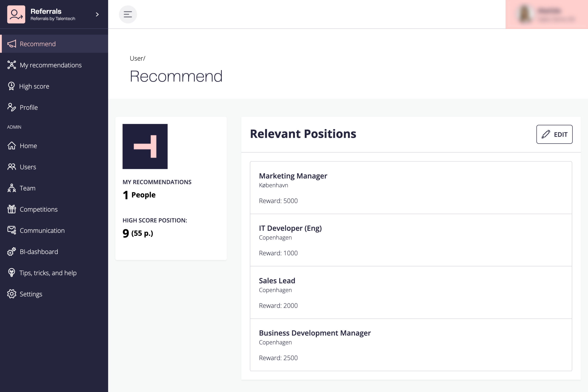Expand the Referrals app switcher chevron
Viewport: 588px width, 392px height.
97,14
